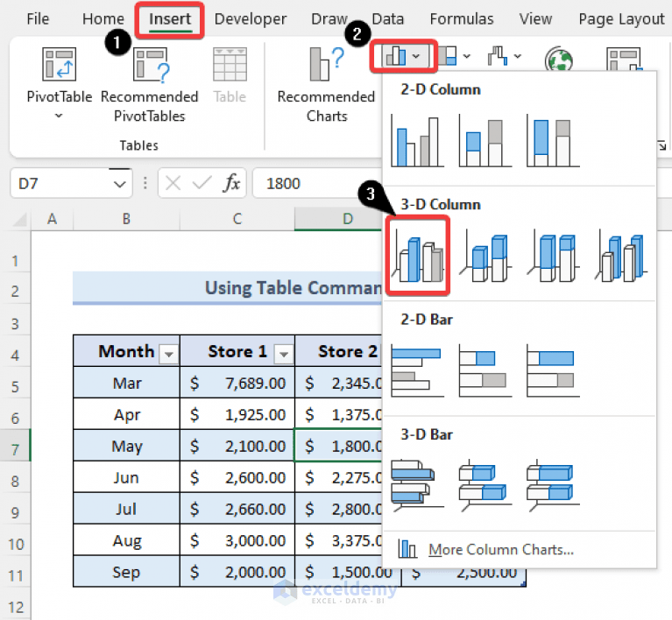Open Insert Column or Bar Chart dropdown
Image resolution: width=672 pixels, height=620 pixels.
coord(404,56)
